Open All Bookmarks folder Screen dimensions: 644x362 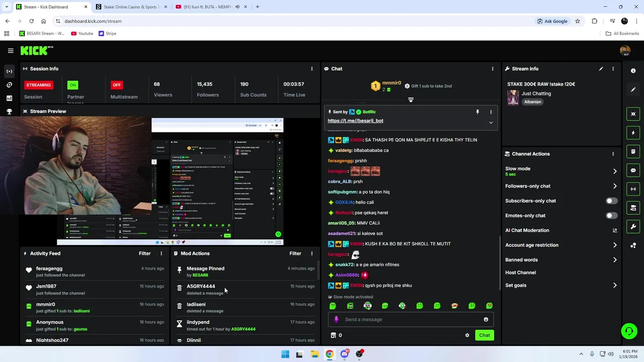[x=622, y=34]
